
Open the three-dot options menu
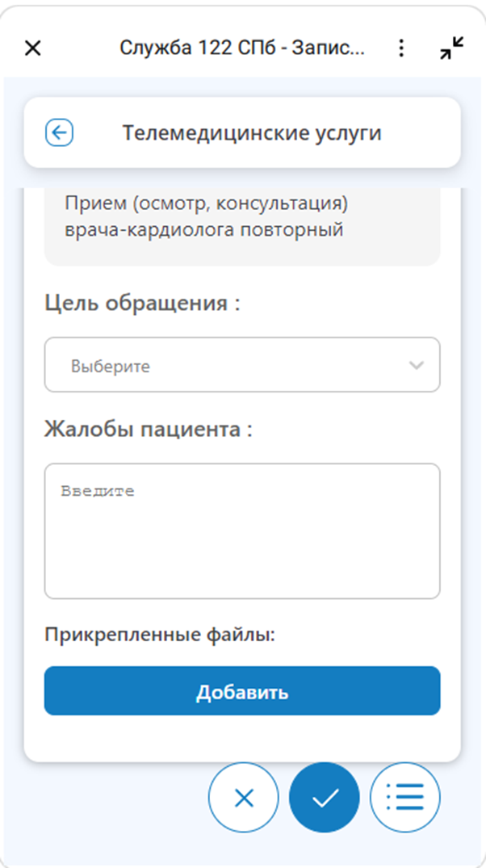pyautogui.click(x=402, y=48)
